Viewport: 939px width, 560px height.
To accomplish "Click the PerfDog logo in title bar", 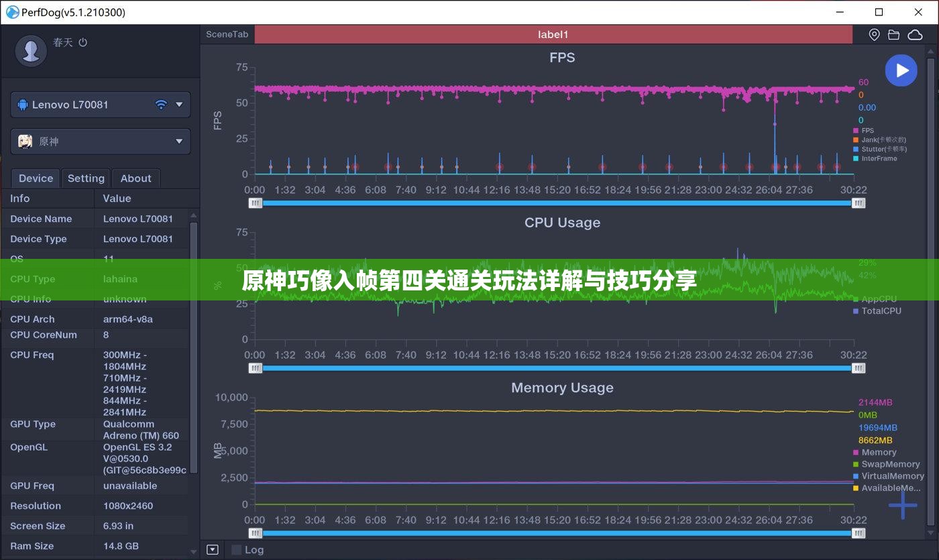I will (x=12, y=12).
